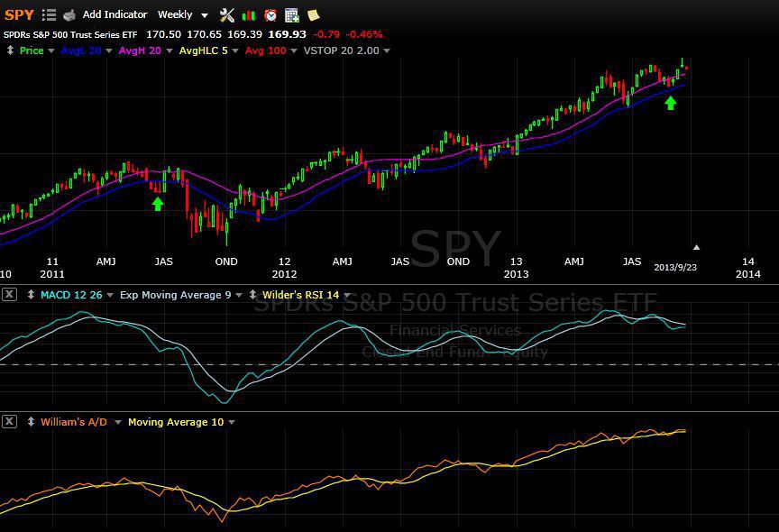Open the yellow sticky note icon
This screenshot has height=532, width=779.
coord(314,15)
